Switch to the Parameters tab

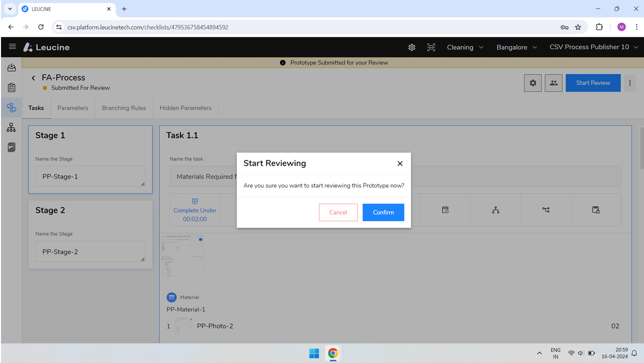pyautogui.click(x=72, y=108)
